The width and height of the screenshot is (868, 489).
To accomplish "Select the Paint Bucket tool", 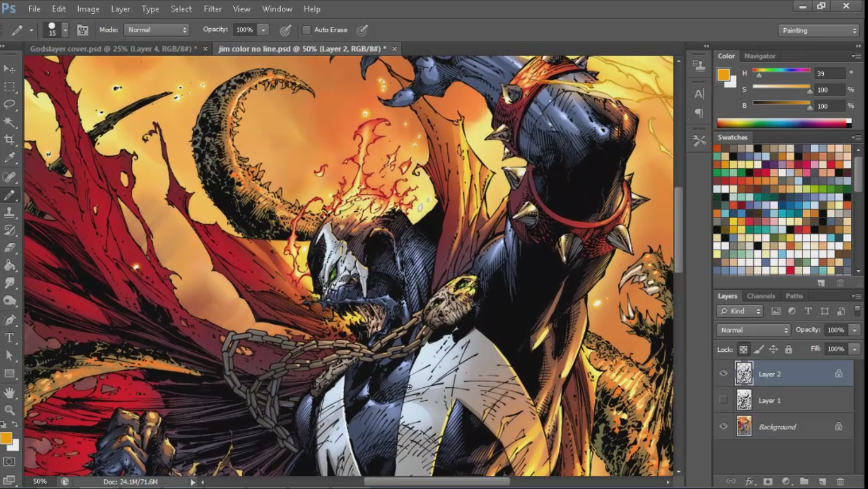I will (x=10, y=266).
